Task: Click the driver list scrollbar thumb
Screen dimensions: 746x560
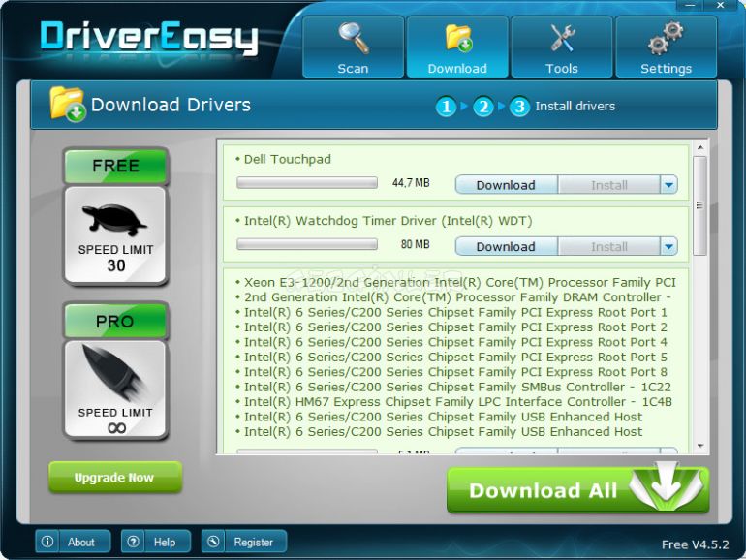Action: point(699,205)
